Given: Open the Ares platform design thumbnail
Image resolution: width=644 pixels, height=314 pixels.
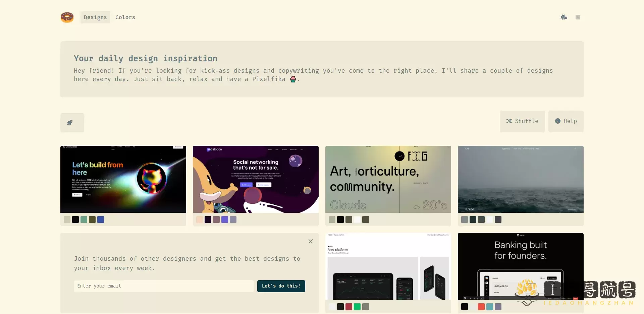Looking at the screenshot, I should click(388, 266).
